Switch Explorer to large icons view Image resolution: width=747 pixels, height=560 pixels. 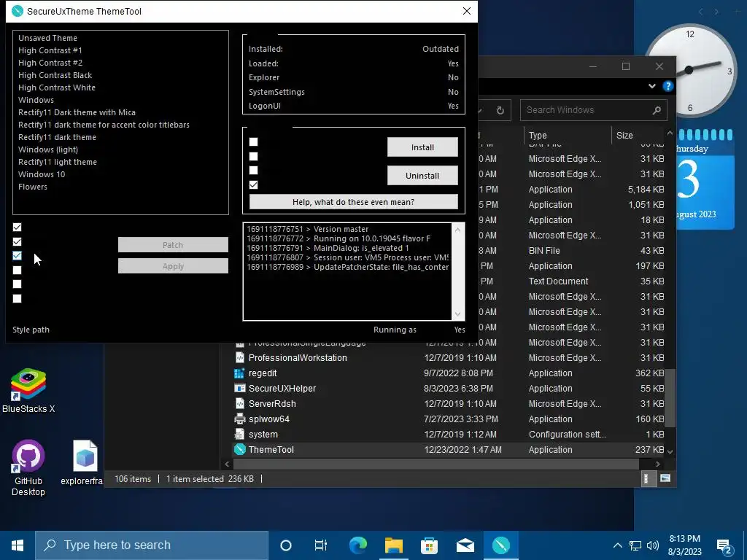pos(665,478)
